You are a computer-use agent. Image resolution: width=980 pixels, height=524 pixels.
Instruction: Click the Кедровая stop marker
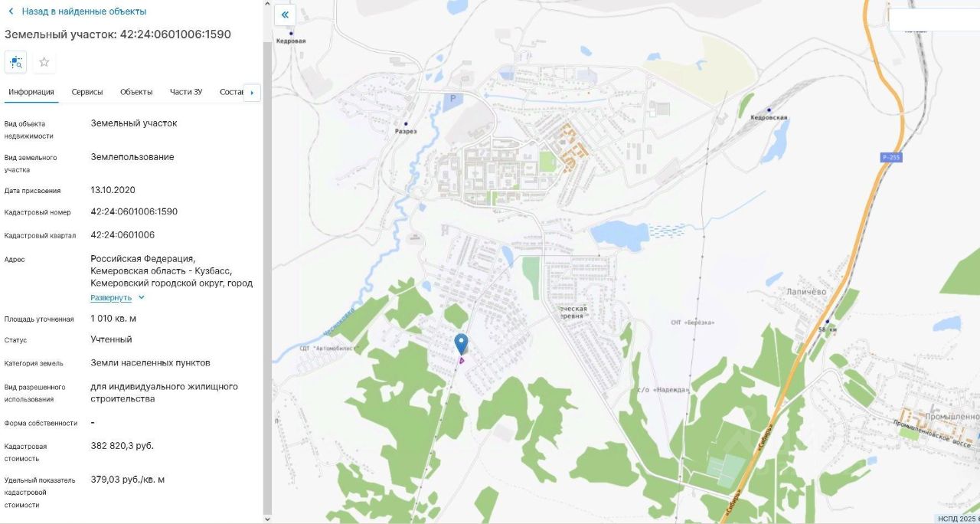click(x=291, y=33)
